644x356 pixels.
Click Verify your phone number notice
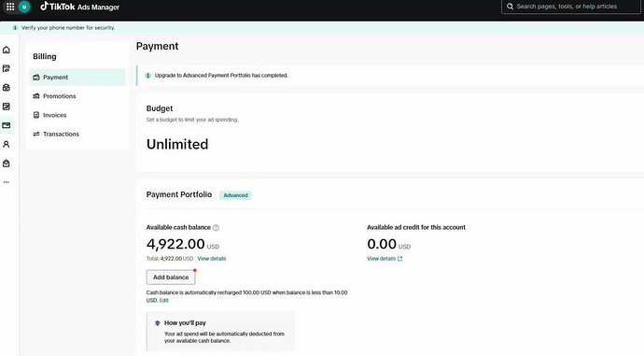point(68,27)
